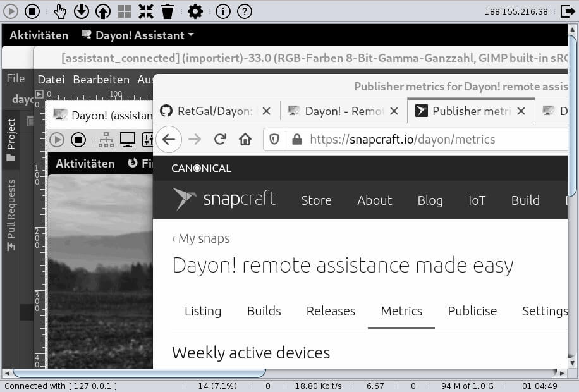Click the 188.155.216.38 IP address
The width and height of the screenshot is (579, 392).
[x=516, y=11]
